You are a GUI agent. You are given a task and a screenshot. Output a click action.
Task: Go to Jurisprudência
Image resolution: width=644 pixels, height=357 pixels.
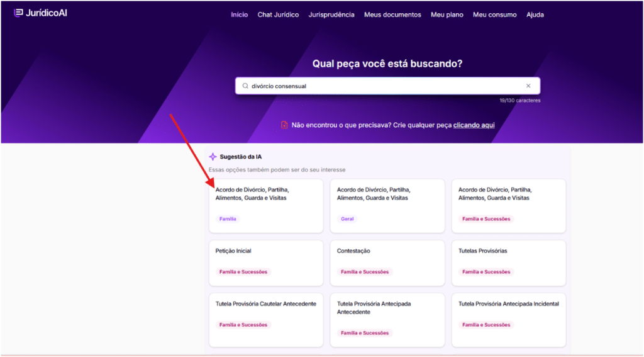coord(331,15)
